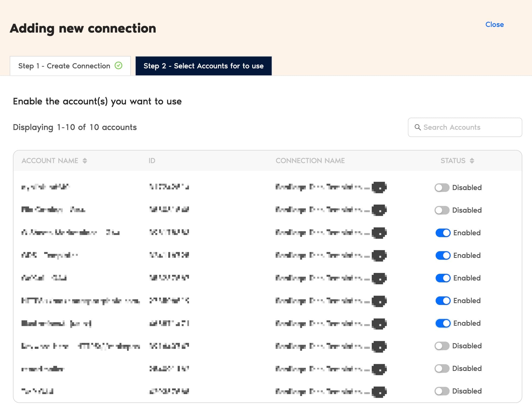
Task: Click the green checkmark on Step 1 tab
Action: (x=118, y=65)
